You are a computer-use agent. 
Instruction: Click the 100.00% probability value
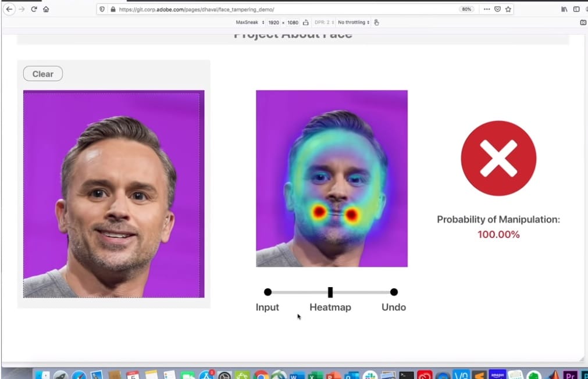point(498,235)
